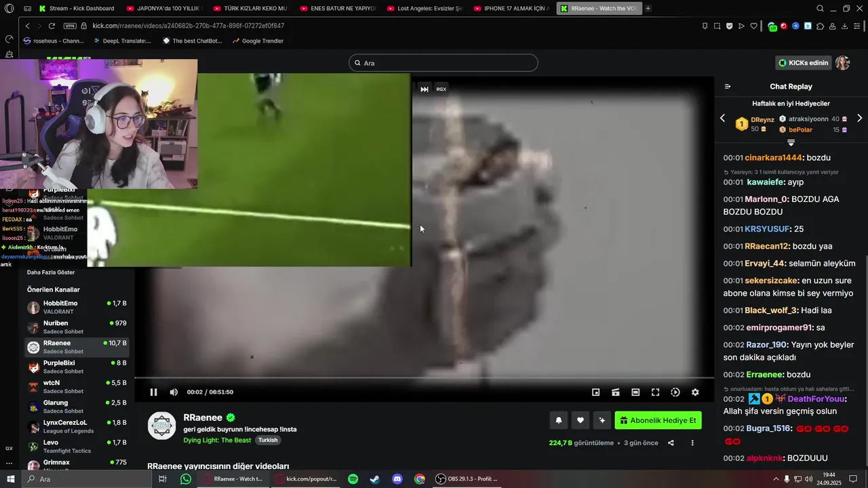Open Spotify from the Windows taskbar

click(353, 479)
